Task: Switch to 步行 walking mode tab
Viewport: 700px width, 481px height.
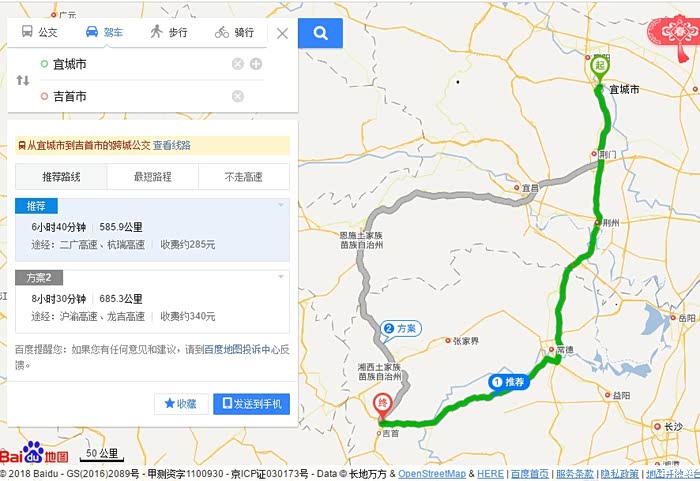Action: (x=169, y=32)
